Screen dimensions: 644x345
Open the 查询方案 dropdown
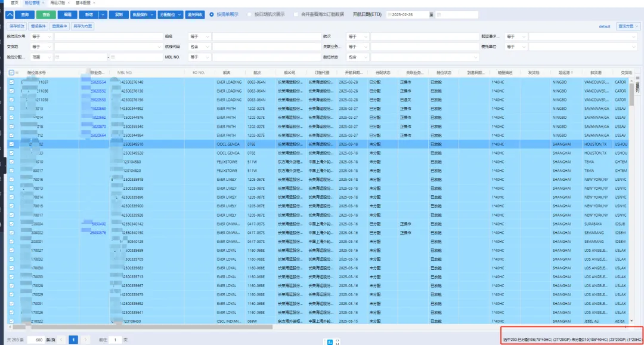(628, 26)
